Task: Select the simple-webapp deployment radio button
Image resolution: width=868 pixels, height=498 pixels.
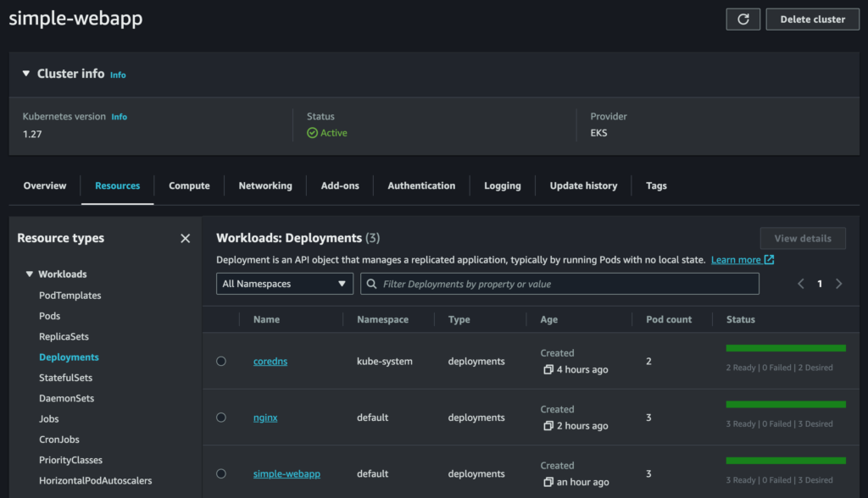Action: (221, 473)
